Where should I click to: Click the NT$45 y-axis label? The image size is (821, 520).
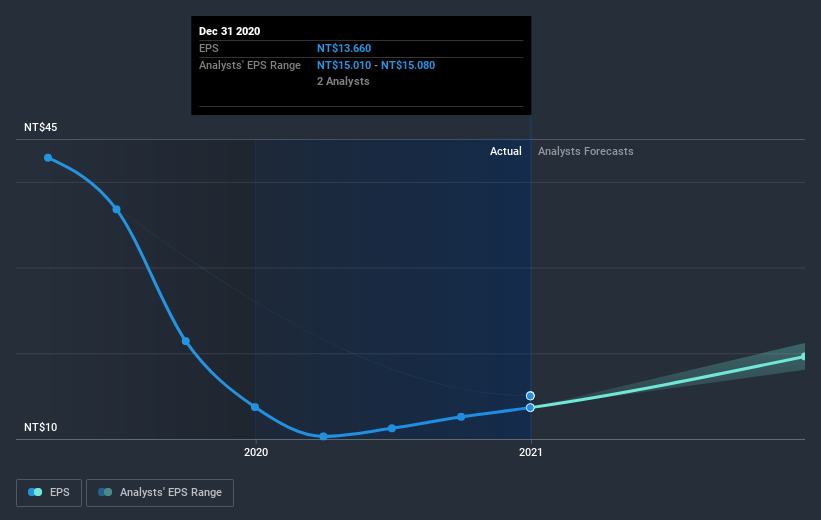(41, 127)
